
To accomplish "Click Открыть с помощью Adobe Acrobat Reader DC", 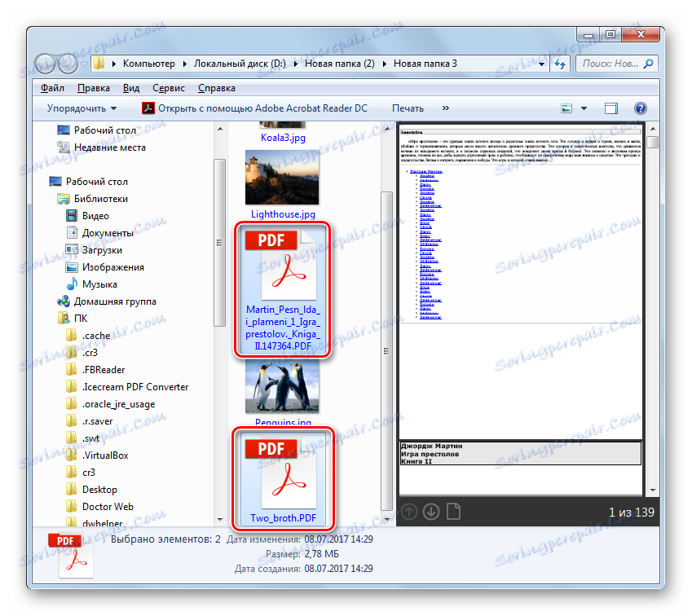I will 254,108.
